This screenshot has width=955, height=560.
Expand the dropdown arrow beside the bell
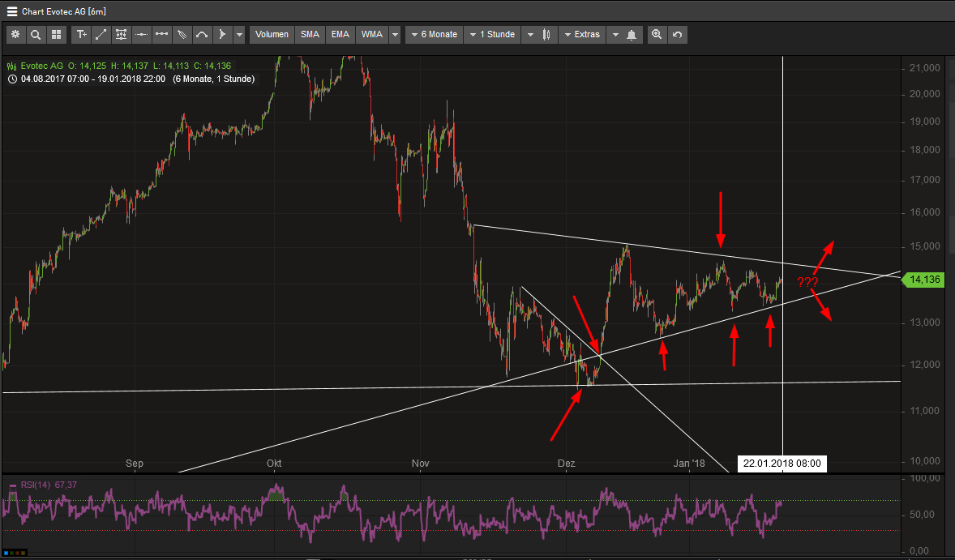pyautogui.click(x=615, y=35)
